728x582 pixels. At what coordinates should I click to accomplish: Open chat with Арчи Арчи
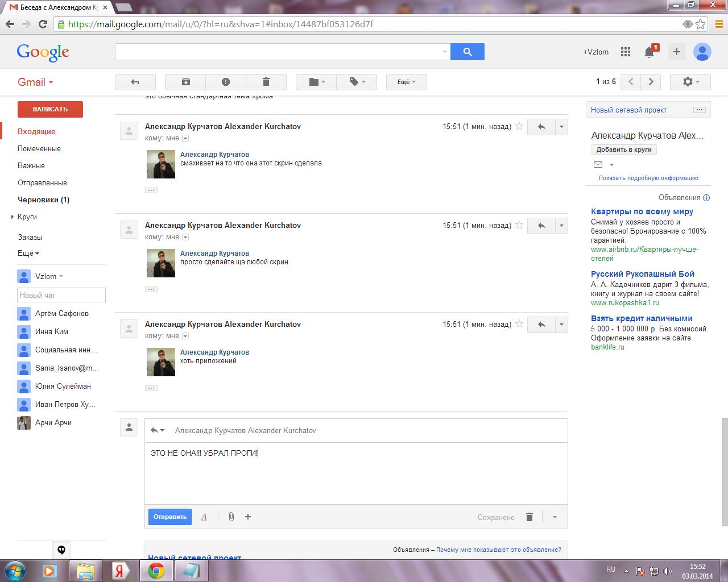pyautogui.click(x=53, y=422)
